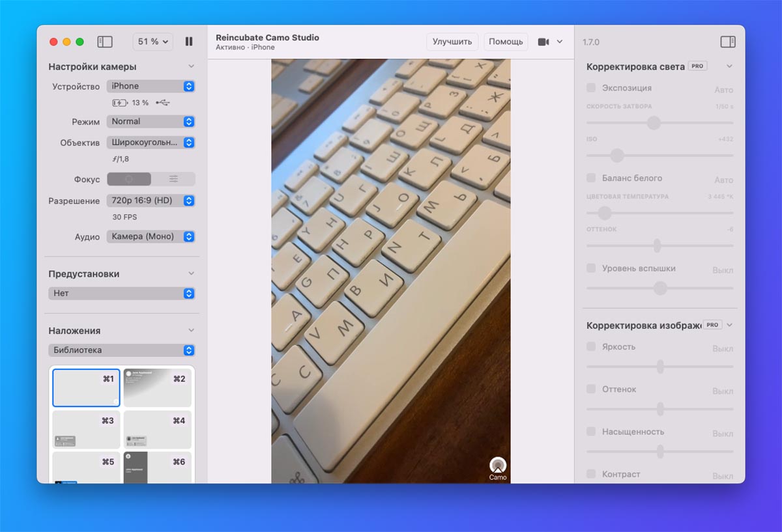
Task: Enable the Контраст checkbox
Action: pyautogui.click(x=591, y=474)
